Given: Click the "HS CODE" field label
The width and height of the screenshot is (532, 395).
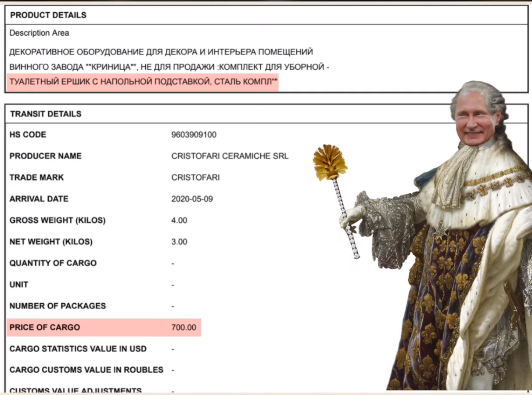Looking at the screenshot, I should 28,134.
